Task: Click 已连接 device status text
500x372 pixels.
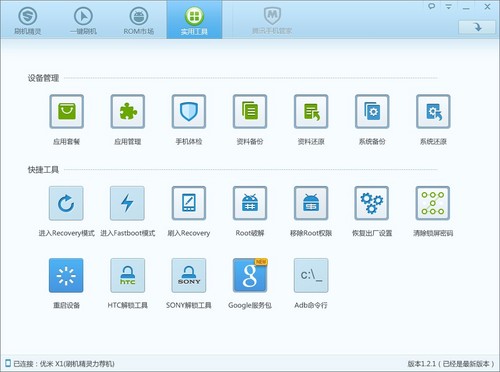Action: point(64,364)
